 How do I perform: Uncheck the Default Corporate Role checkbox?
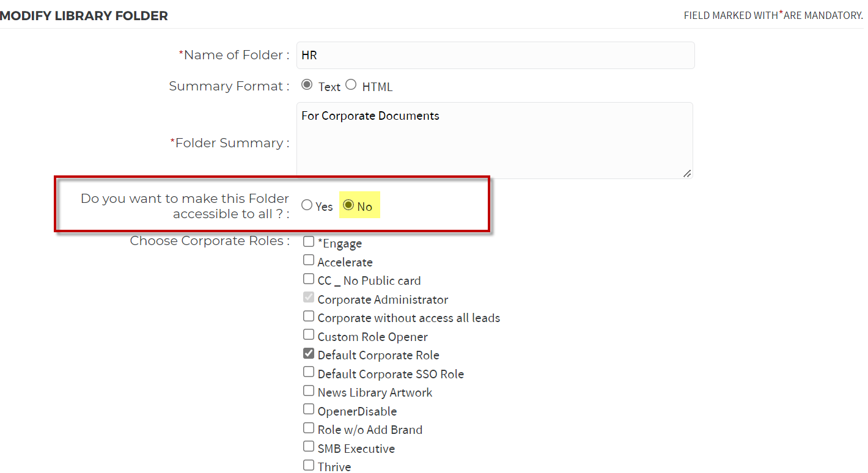click(309, 354)
